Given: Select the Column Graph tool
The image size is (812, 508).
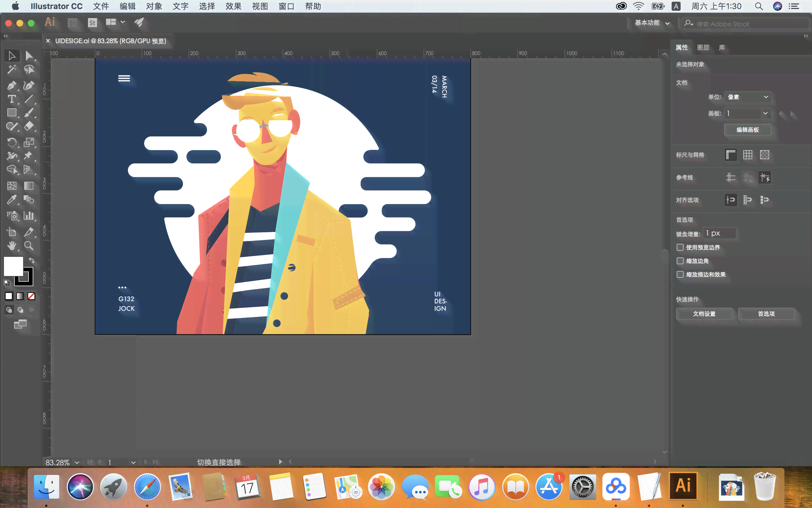Looking at the screenshot, I should (29, 215).
